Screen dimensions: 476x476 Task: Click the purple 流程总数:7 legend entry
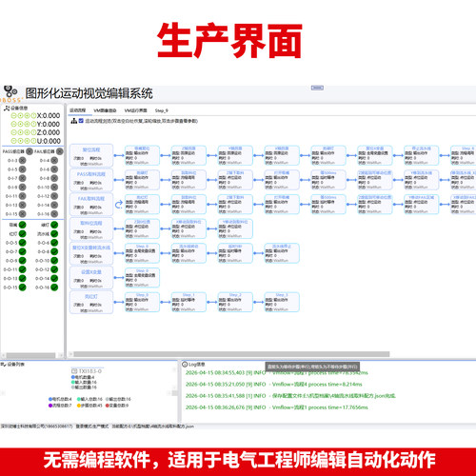(x=60, y=406)
